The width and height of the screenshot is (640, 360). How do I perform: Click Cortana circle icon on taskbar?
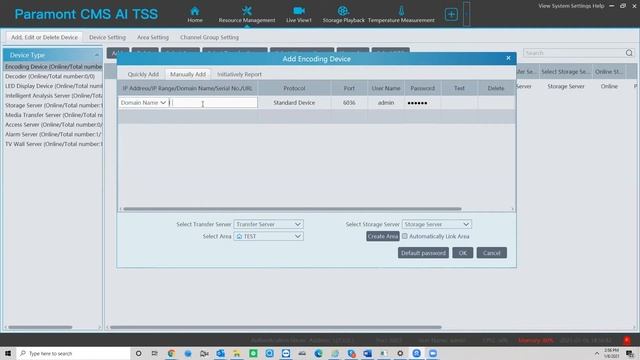point(138,353)
